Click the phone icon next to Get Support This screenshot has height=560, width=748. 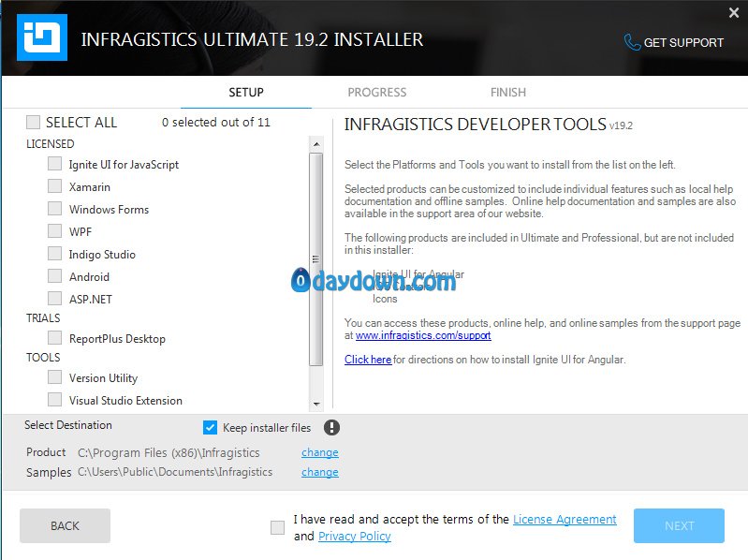pos(632,42)
